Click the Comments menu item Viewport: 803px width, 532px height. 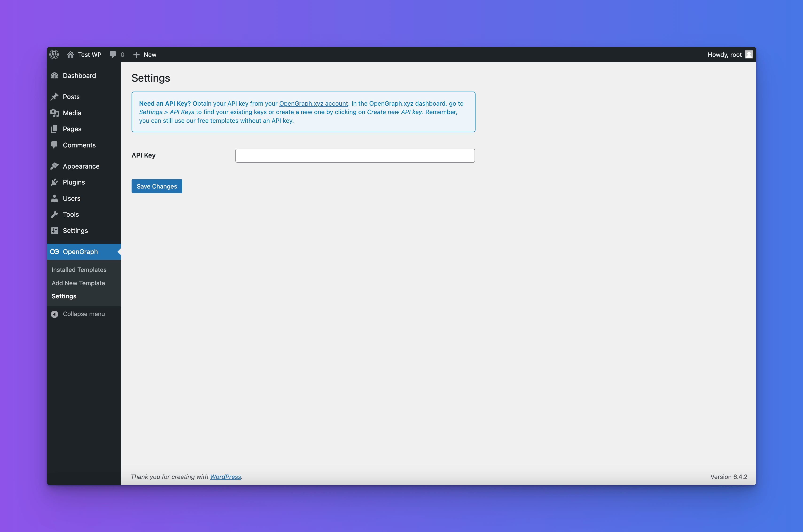click(x=80, y=145)
